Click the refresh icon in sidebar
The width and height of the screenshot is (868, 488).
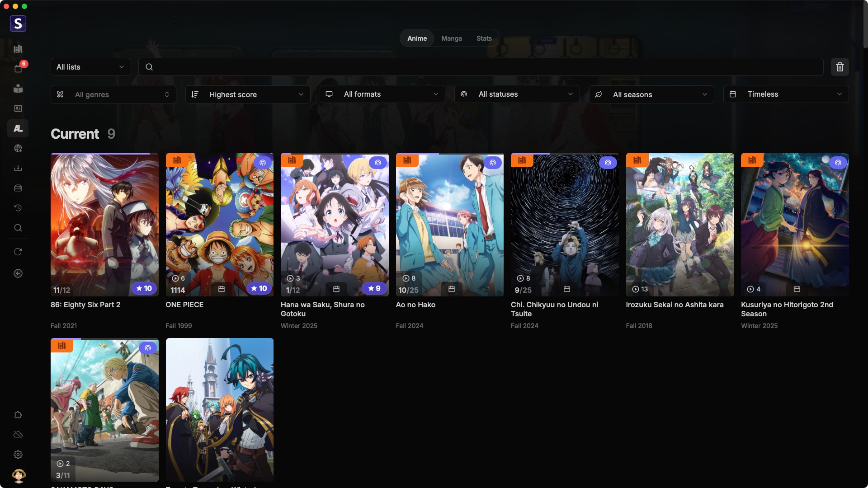pos(18,252)
